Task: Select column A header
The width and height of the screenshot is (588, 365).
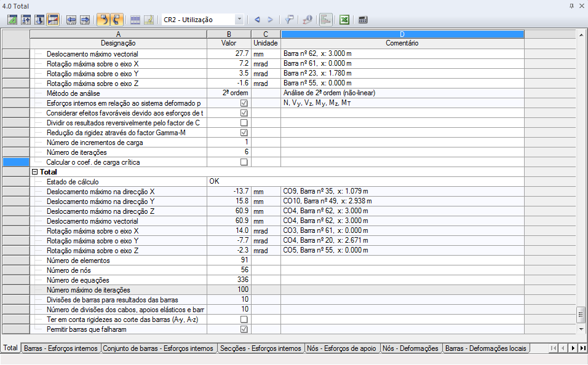Action: (x=118, y=34)
